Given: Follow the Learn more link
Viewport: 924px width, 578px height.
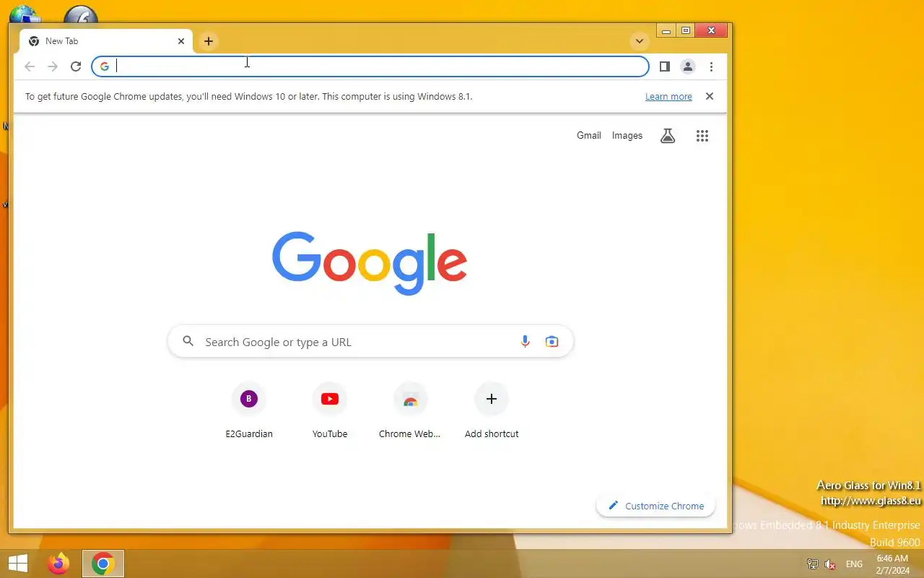Looking at the screenshot, I should click(668, 96).
